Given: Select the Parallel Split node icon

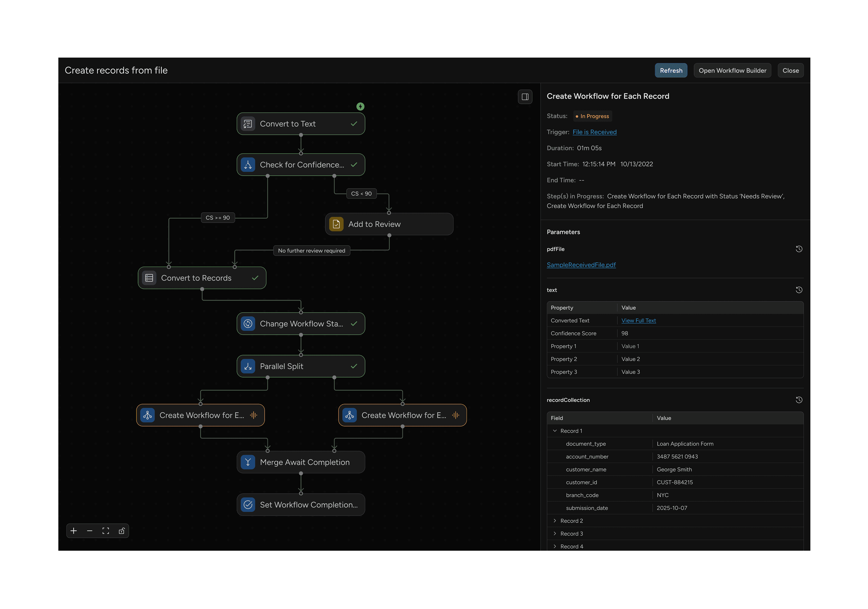Looking at the screenshot, I should pyautogui.click(x=248, y=366).
